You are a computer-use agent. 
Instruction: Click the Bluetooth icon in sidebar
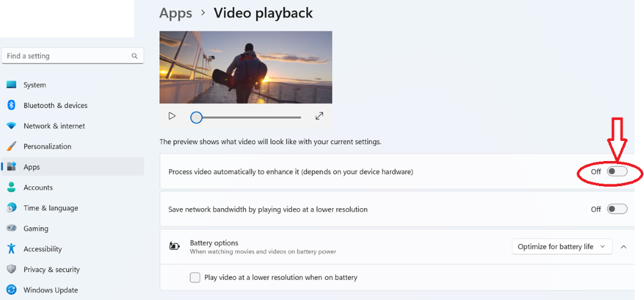tap(11, 105)
